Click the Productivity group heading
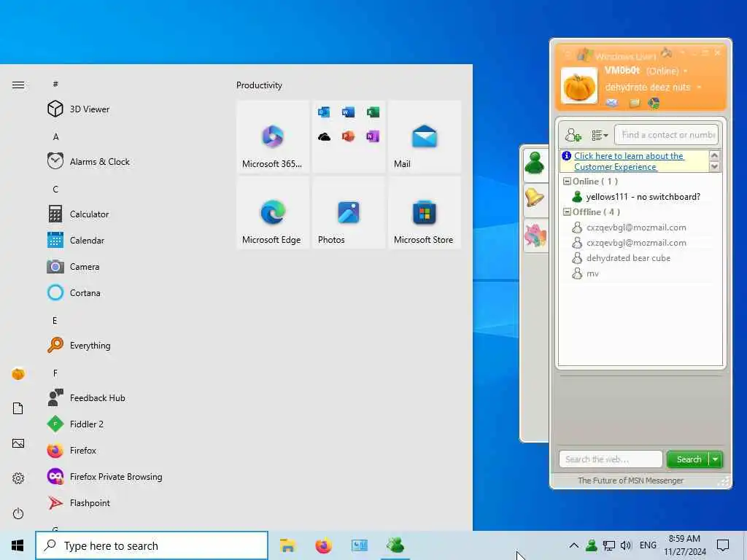 [259, 85]
